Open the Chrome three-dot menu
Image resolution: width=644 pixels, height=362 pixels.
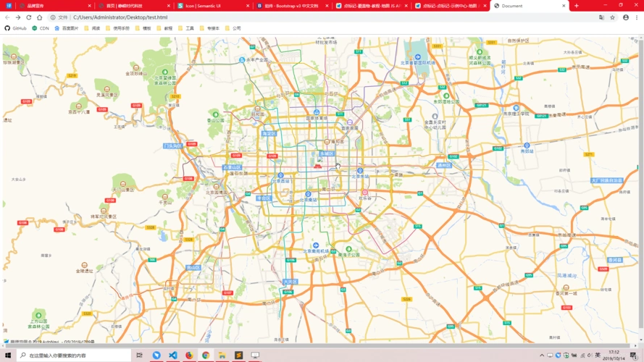[x=637, y=17]
